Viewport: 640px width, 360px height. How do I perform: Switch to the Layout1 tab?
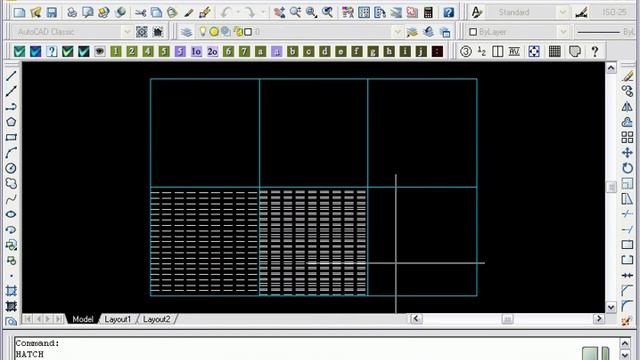click(118, 319)
